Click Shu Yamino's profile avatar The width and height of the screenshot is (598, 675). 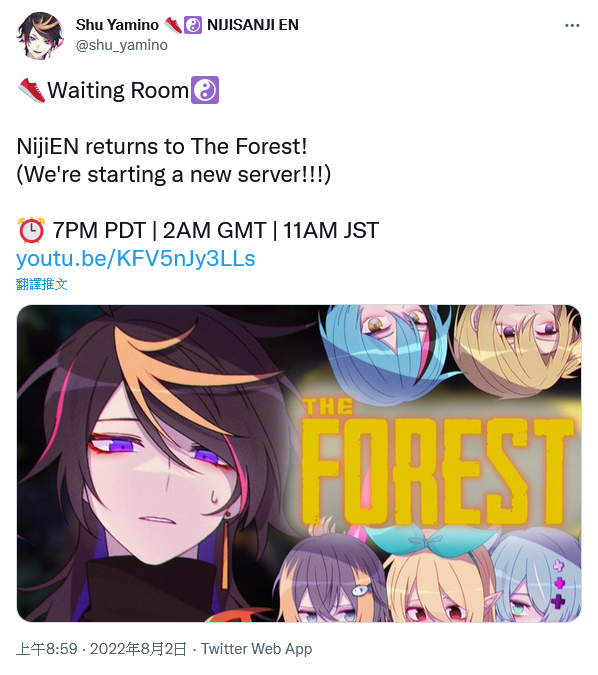tap(40, 36)
